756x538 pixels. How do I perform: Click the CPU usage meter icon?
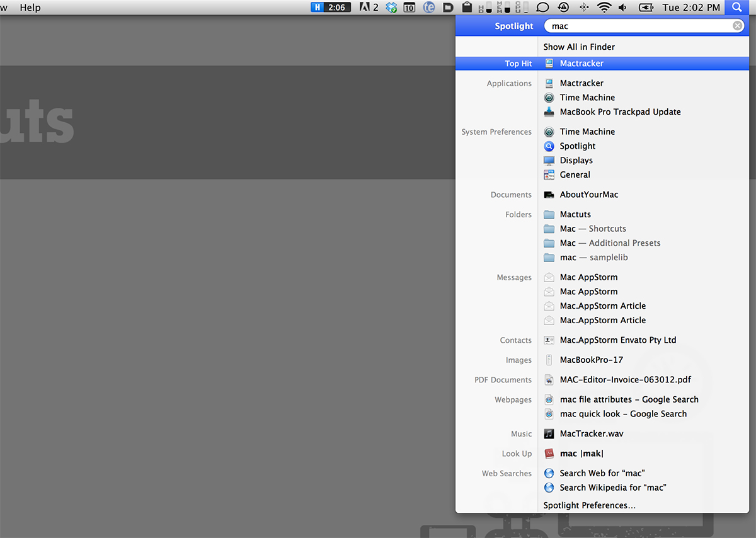click(521, 8)
